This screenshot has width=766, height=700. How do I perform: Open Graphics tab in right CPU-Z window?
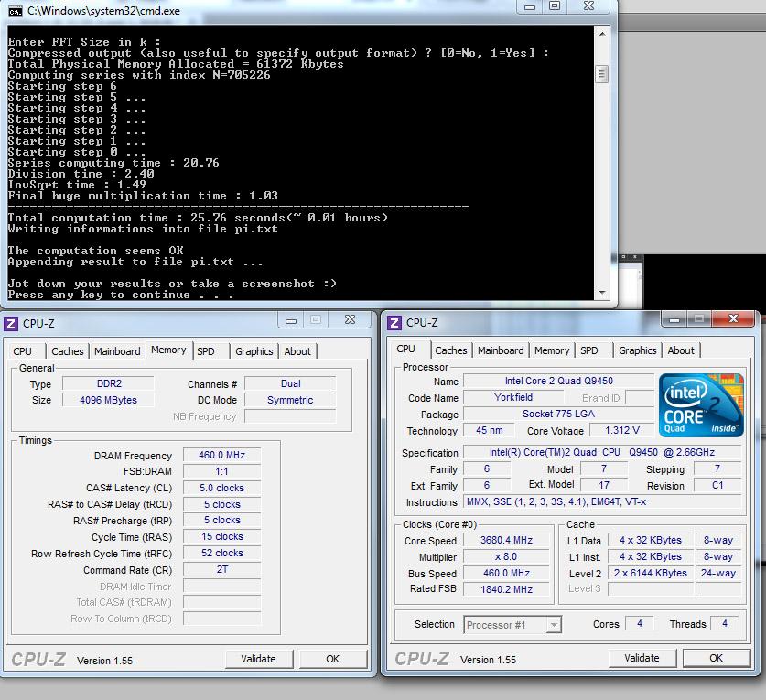click(x=638, y=350)
